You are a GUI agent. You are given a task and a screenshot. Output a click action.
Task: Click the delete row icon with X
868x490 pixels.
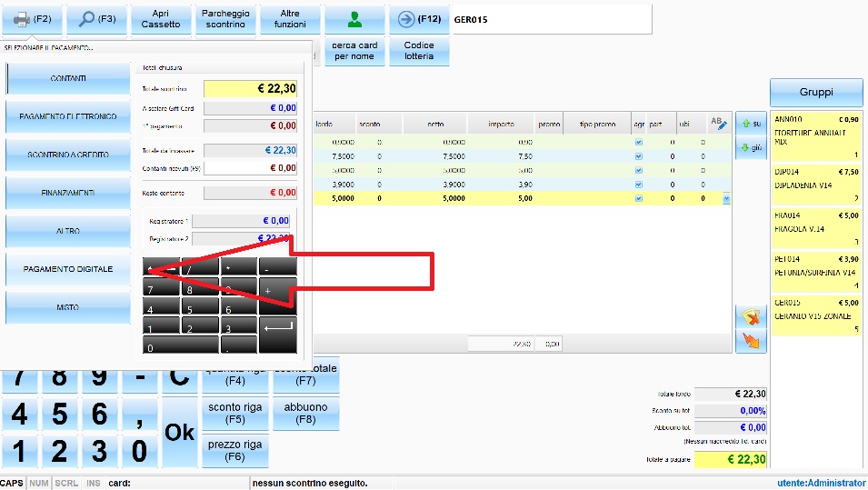click(751, 316)
